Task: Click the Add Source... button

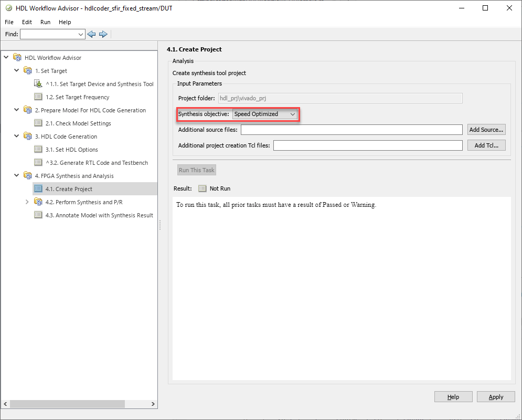Action: [486, 130]
